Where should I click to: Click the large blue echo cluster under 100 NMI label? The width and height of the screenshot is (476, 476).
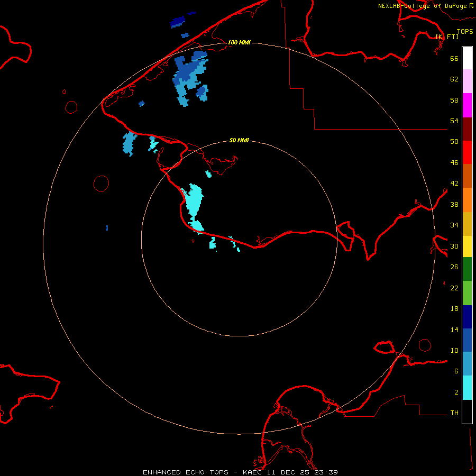coord(190,78)
